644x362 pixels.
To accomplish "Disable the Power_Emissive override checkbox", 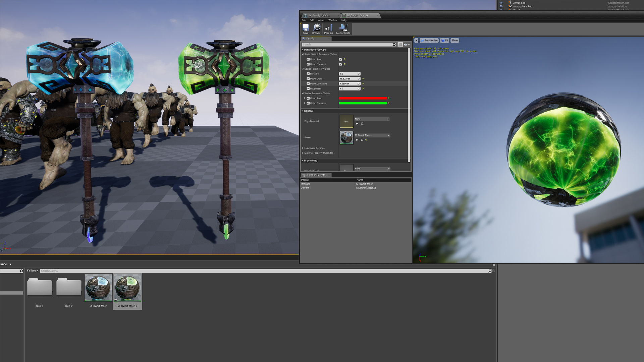I will pyautogui.click(x=308, y=84).
